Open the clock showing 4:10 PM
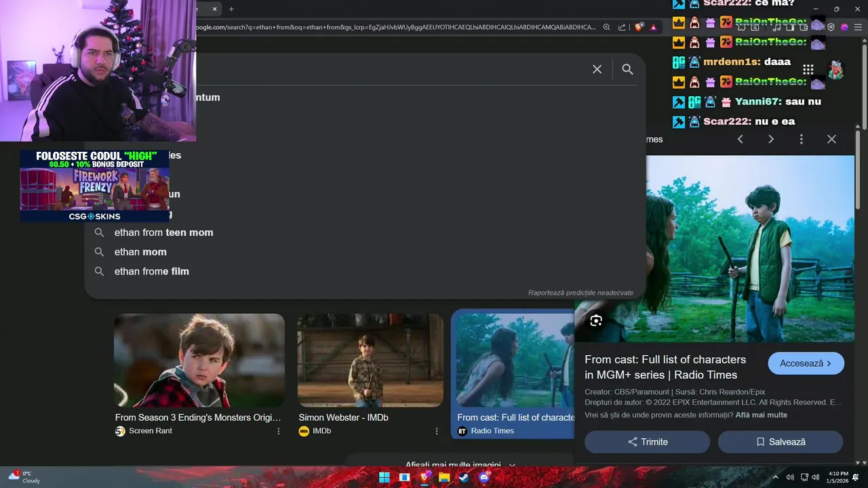The width and height of the screenshot is (868, 488). [838, 477]
